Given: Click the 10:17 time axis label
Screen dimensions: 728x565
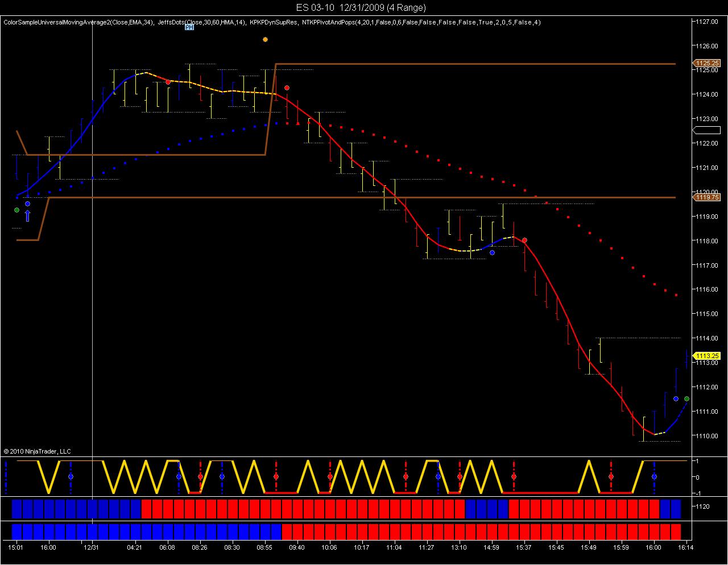Looking at the screenshot, I should click(362, 547).
